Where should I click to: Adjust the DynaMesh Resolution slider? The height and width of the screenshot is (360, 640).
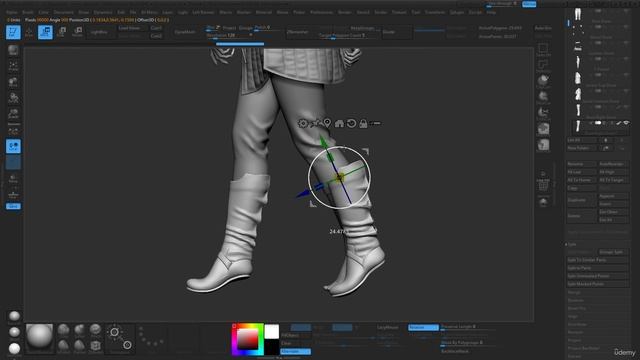pos(229,36)
